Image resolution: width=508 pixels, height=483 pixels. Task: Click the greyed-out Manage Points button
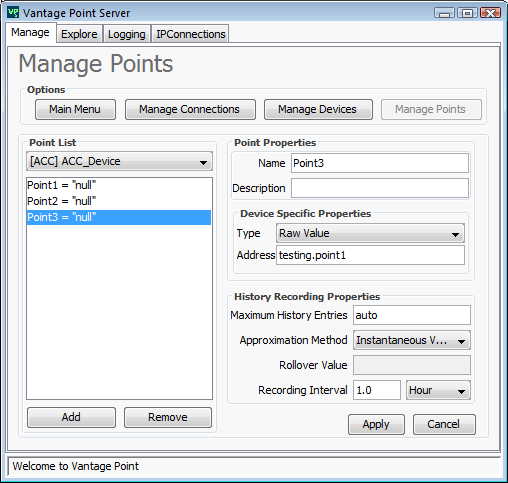coord(431,109)
